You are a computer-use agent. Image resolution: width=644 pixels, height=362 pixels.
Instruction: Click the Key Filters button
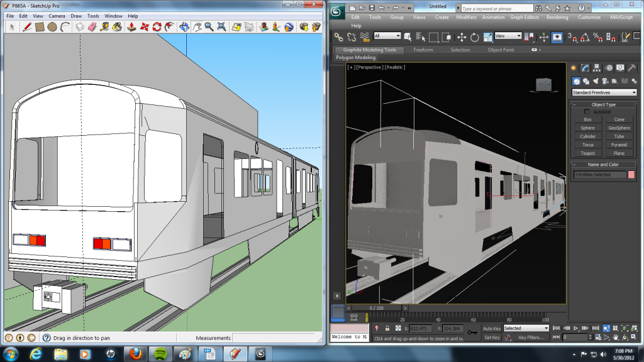[x=531, y=337]
